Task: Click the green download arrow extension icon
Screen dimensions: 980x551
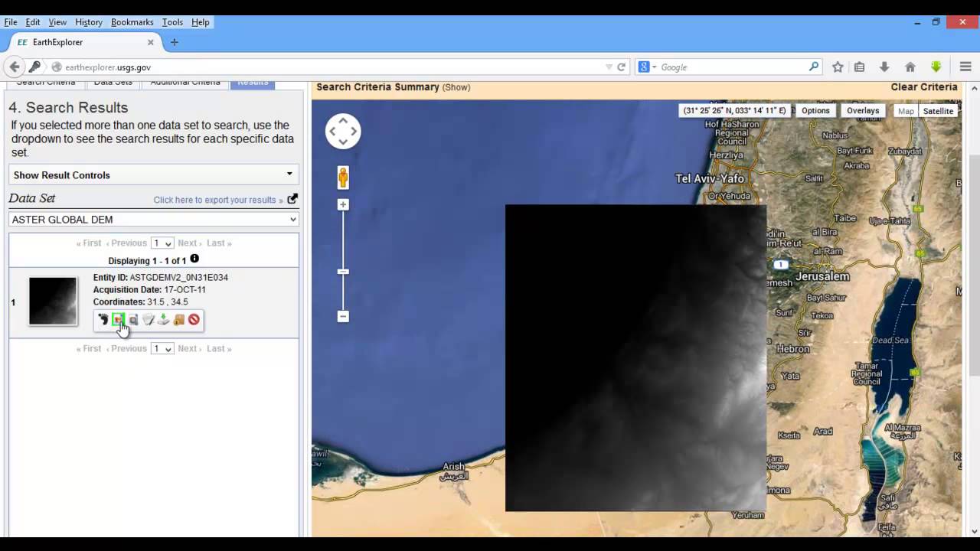Action: pyautogui.click(x=936, y=67)
